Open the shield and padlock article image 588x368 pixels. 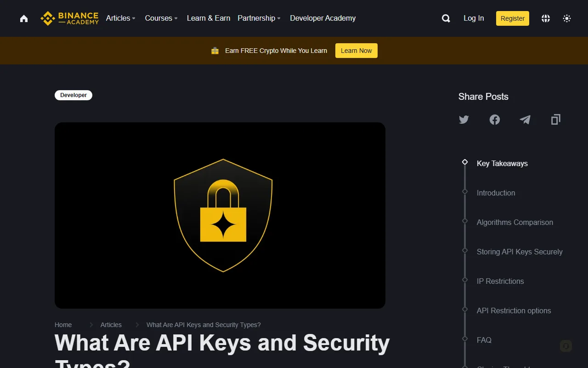220,215
